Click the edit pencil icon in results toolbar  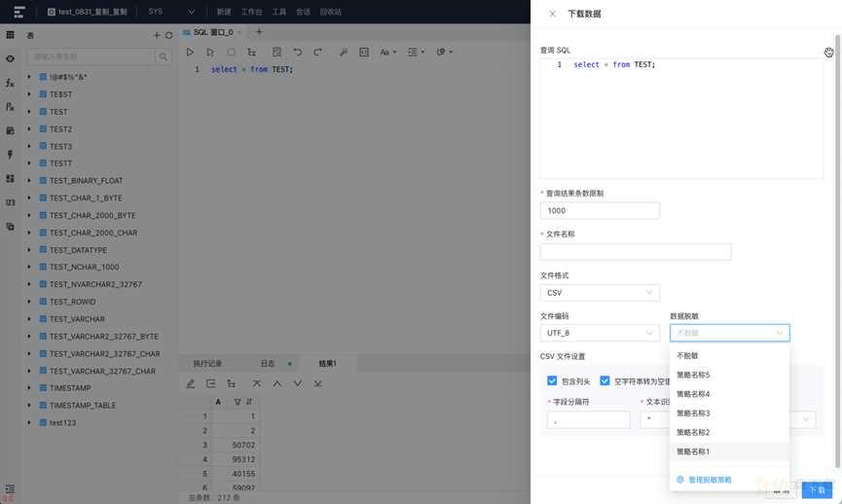(x=190, y=383)
